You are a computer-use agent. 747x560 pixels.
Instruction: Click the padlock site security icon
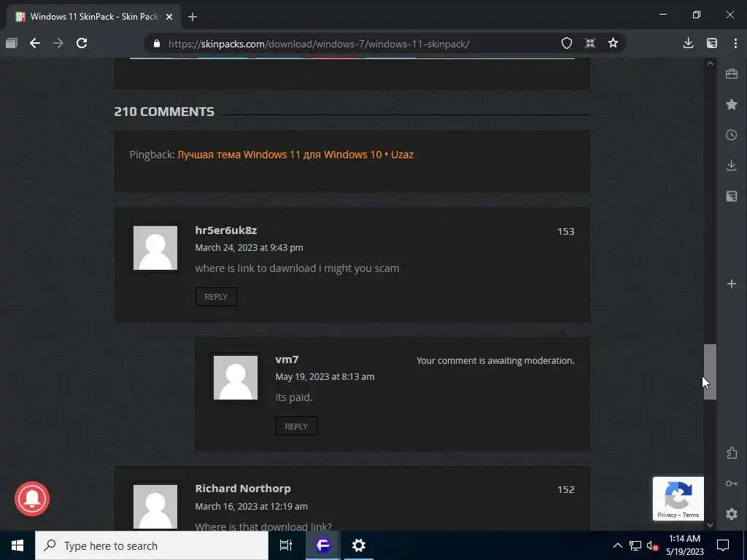point(157,44)
